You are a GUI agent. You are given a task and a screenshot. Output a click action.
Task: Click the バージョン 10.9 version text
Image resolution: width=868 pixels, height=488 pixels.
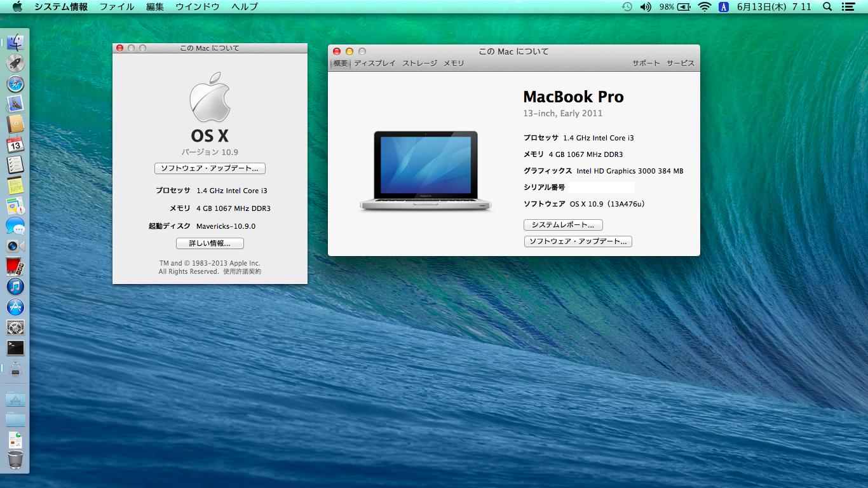click(x=210, y=152)
